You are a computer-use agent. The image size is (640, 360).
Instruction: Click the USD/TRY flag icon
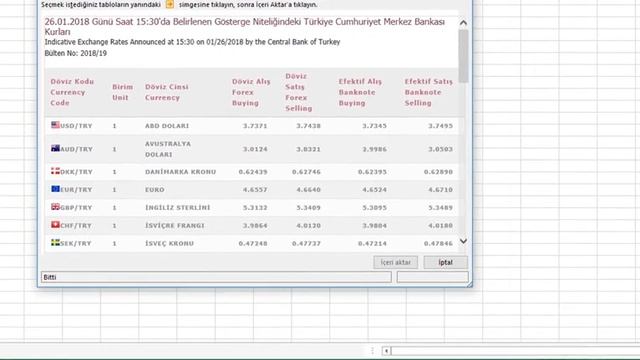pyautogui.click(x=56, y=125)
